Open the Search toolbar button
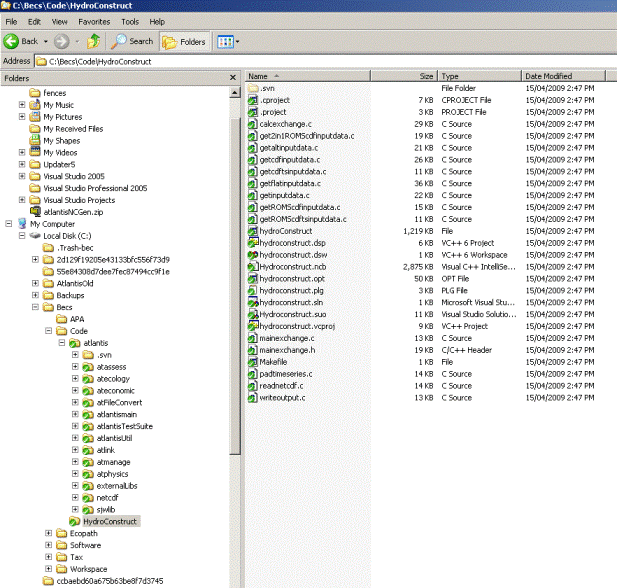Viewport: 617px width, 588px height. 133,41
